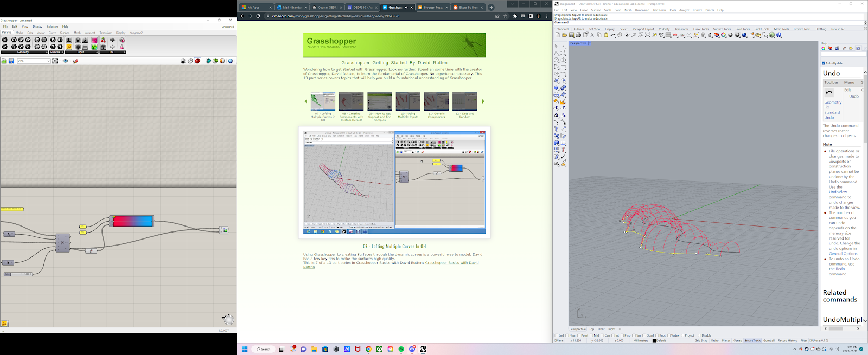Click the Grasshopper launch icon in Rhino toolbar
Screen dimensions: 868x355
click(x=772, y=35)
